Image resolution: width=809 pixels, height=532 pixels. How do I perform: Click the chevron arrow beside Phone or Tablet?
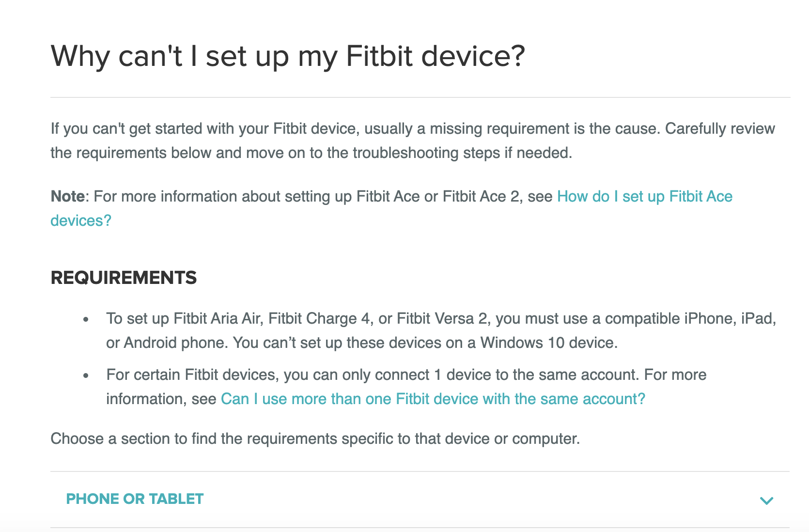[766, 501]
